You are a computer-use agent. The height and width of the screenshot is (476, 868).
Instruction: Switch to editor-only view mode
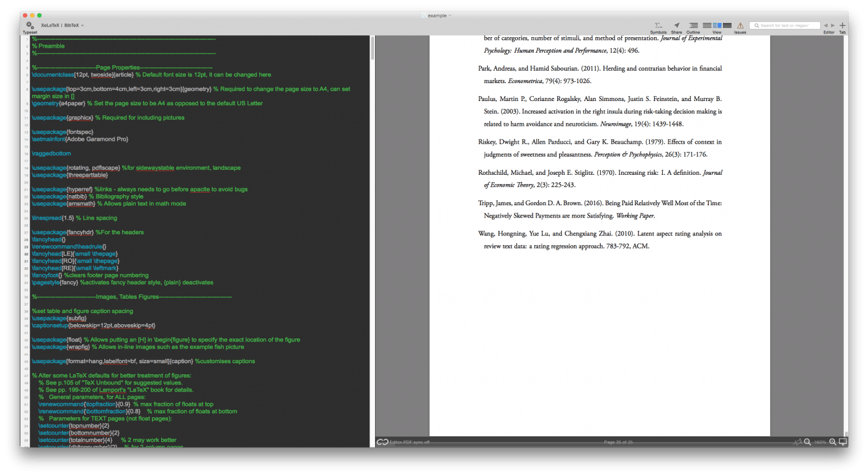point(707,25)
